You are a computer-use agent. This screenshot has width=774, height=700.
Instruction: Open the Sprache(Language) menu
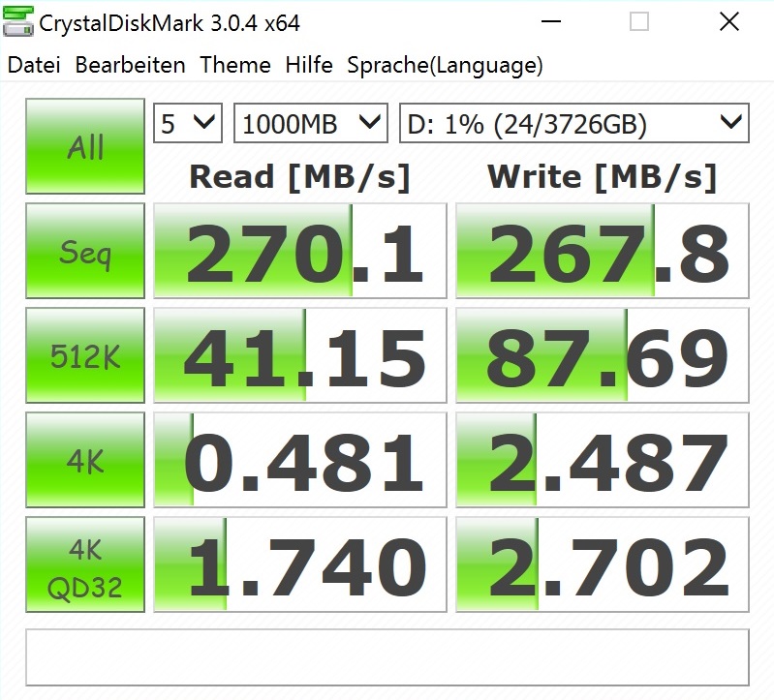coord(445,65)
